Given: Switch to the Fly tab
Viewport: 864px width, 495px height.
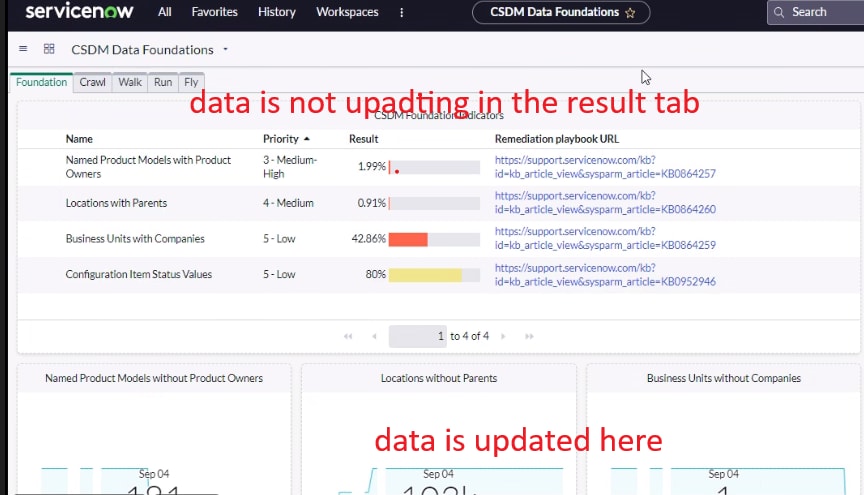Looking at the screenshot, I should pyautogui.click(x=191, y=82).
